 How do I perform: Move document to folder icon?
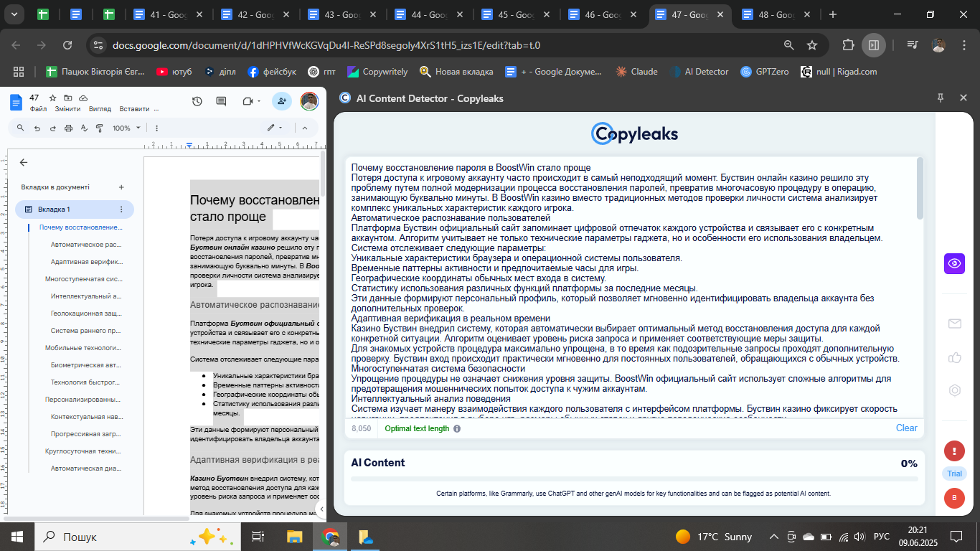click(68, 98)
